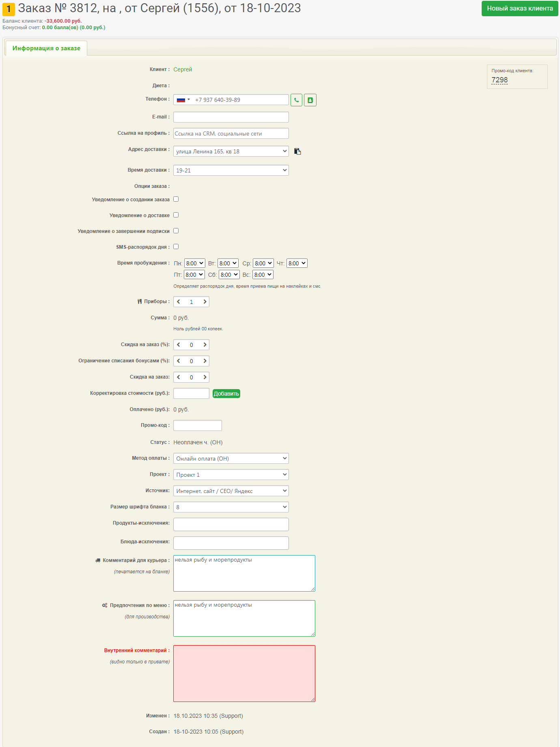Open the country flag selector

click(183, 100)
